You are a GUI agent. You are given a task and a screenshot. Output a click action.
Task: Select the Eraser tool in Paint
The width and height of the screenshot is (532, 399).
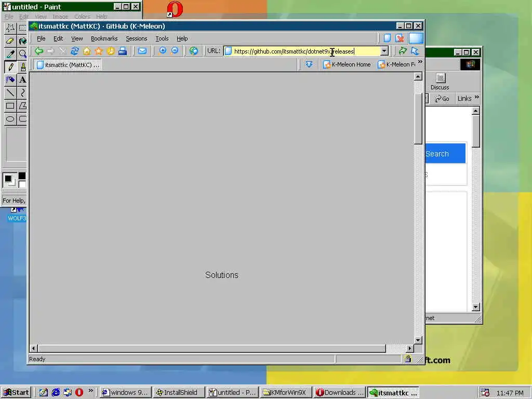10,41
